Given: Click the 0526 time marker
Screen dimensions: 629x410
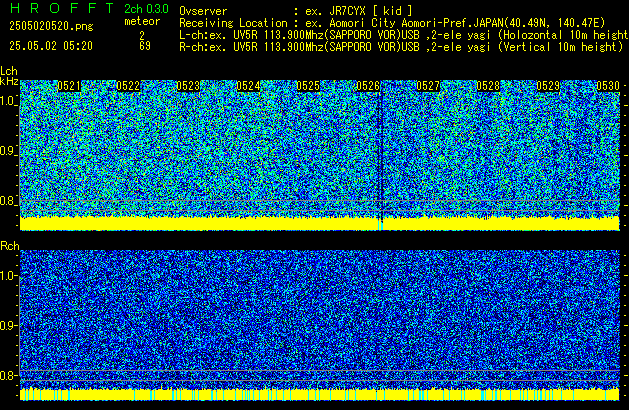Looking at the screenshot, I should tap(368, 86).
